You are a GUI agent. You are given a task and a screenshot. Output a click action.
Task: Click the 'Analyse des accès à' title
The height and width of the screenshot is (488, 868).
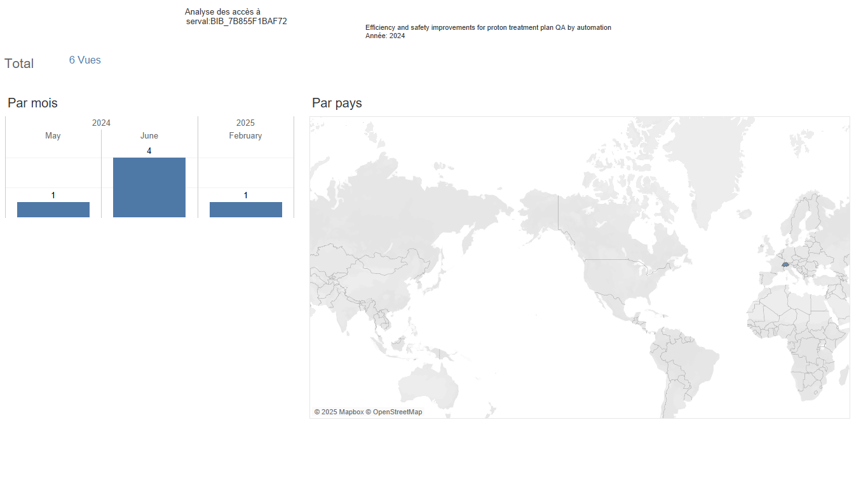tap(222, 12)
